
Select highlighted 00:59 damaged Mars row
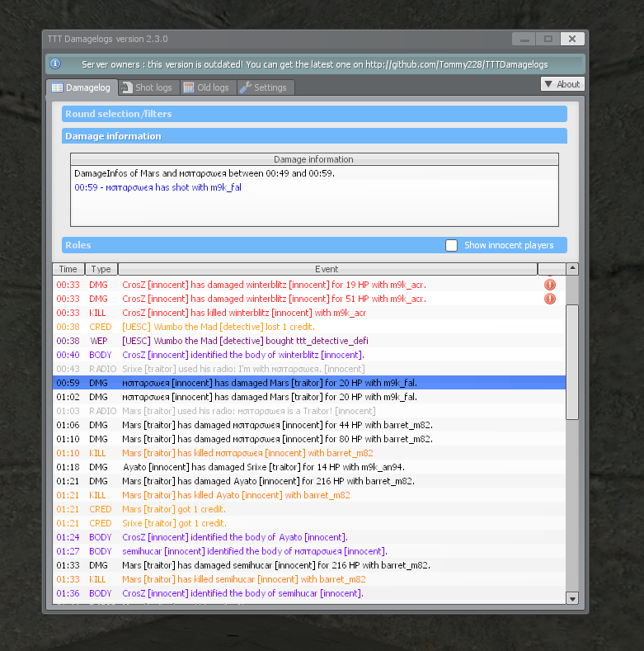309,383
